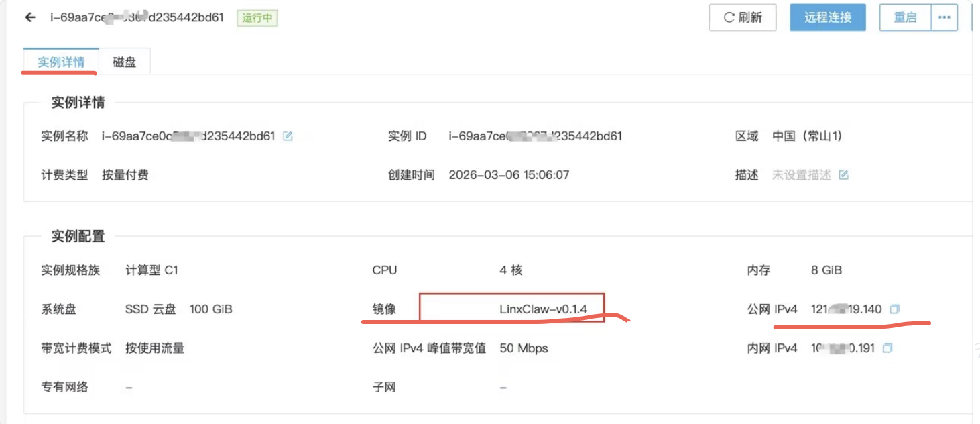Click the LinxClaw-v0.1.4 image name
980x424 pixels.
click(x=543, y=309)
